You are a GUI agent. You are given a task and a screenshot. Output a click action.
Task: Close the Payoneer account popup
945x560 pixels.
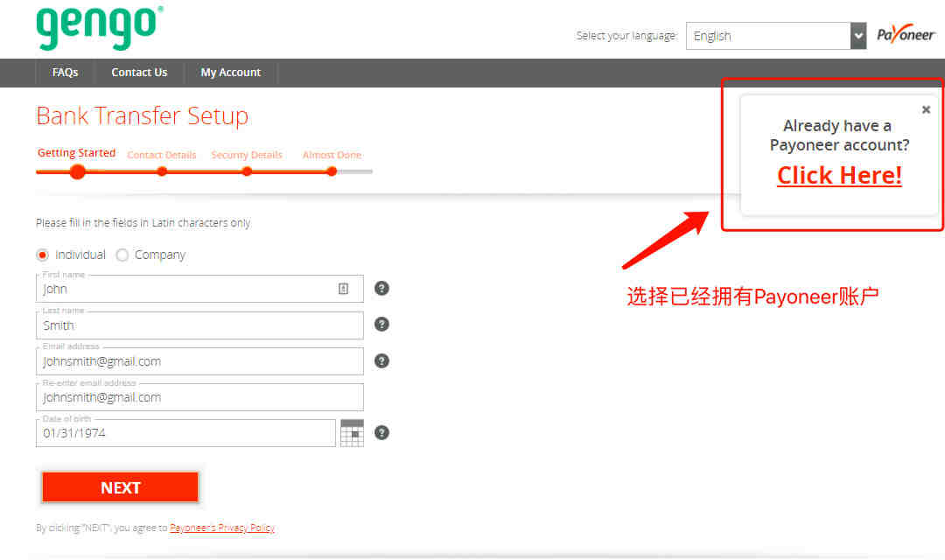tap(927, 109)
